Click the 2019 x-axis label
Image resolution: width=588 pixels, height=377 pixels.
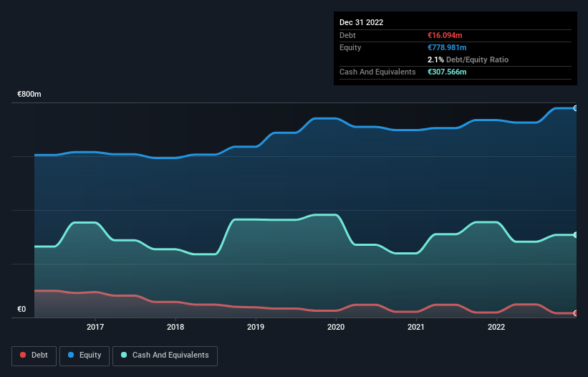[256, 327]
